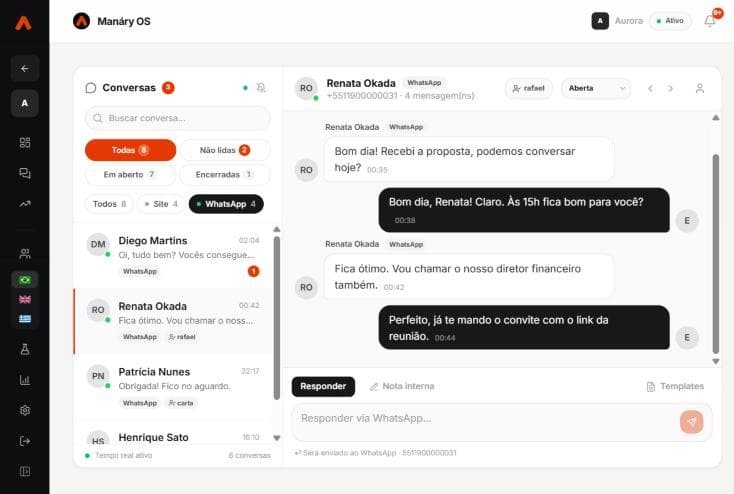Select the Todas filter tab
The width and height of the screenshot is (734, 494).
pyautogui.click(x=130, y=150)
